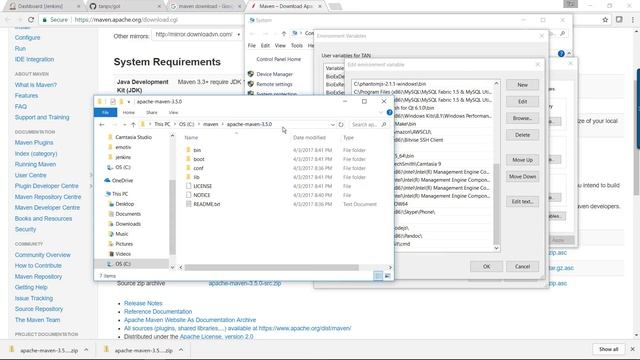Click Delete in environment variable dialog
The height and width of the screenshot is (360, 640).
click(522, 135)
